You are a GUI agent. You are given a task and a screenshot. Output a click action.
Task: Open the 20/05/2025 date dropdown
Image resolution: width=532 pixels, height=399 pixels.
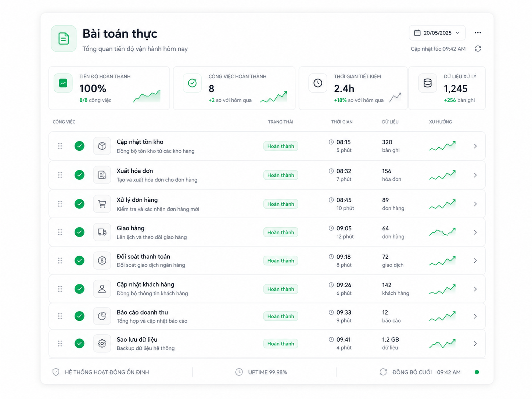pos(437,33)
